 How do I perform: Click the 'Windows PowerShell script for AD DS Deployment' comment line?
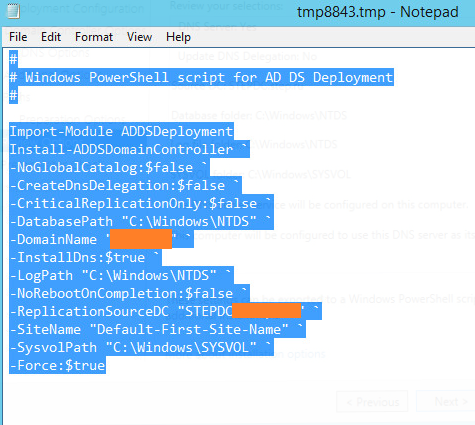click(x=201, y=77)
